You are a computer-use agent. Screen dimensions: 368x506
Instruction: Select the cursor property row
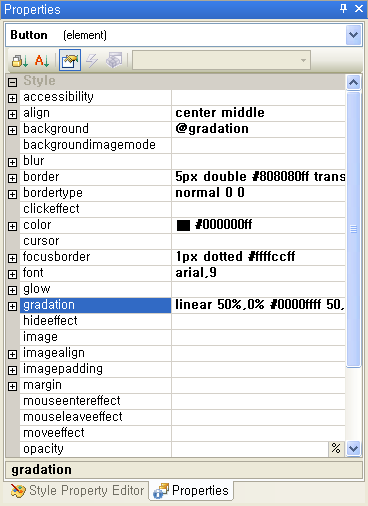183,241
